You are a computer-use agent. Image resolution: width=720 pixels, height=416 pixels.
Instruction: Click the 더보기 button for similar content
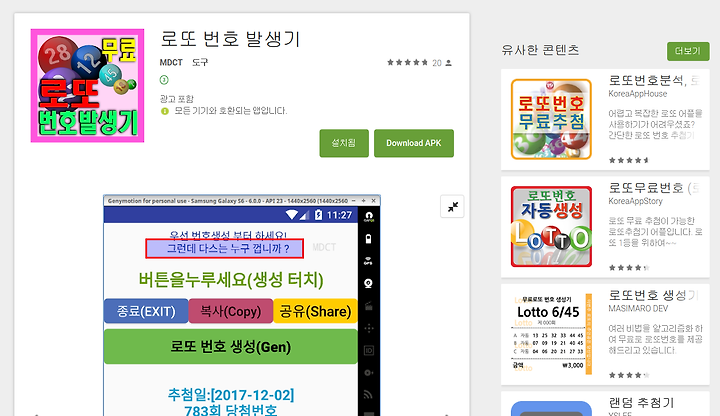(x=688, y=51)
